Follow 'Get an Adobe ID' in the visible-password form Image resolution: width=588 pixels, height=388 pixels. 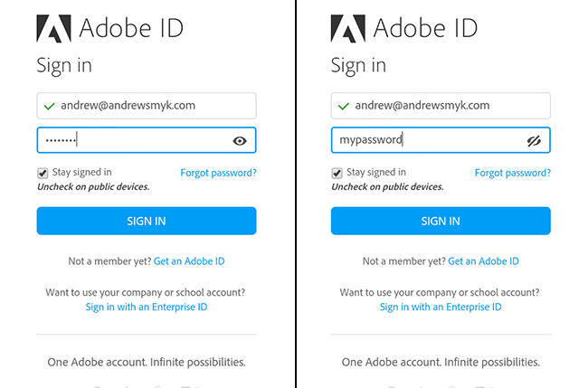(483, 261)
